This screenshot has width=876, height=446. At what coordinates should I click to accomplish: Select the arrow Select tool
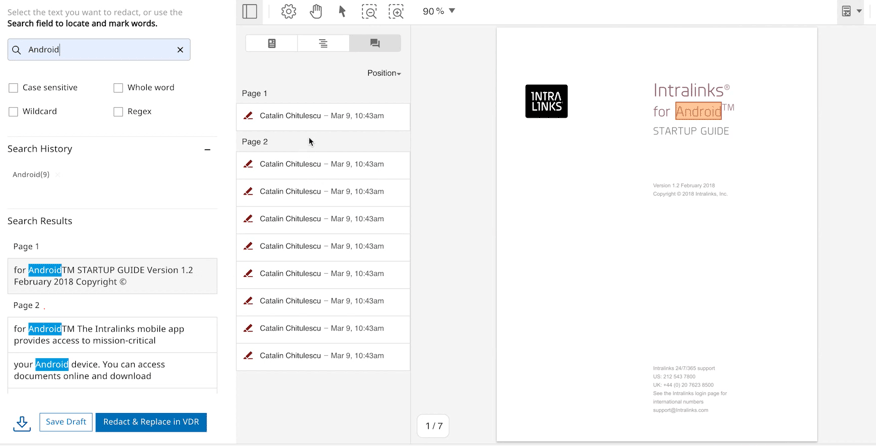(x=342, y=11)
